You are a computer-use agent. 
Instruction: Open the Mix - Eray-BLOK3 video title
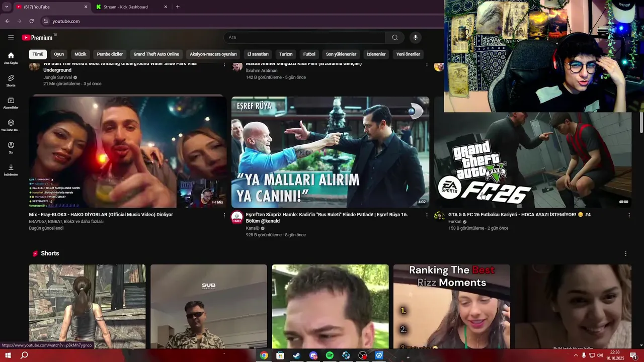tap(101, 215)
